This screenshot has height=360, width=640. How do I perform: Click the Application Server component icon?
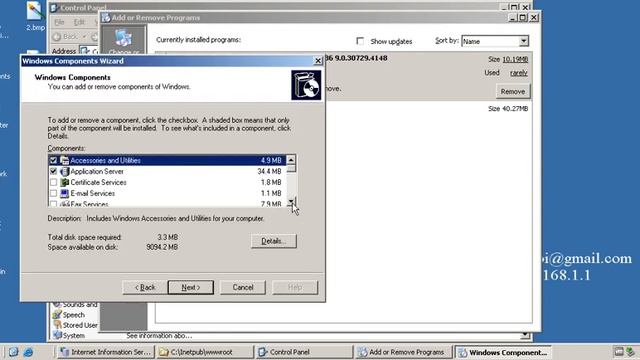[64, 171]
